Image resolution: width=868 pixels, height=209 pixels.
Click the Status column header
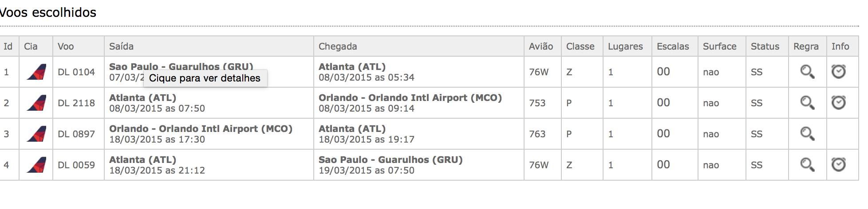point(765,46)
